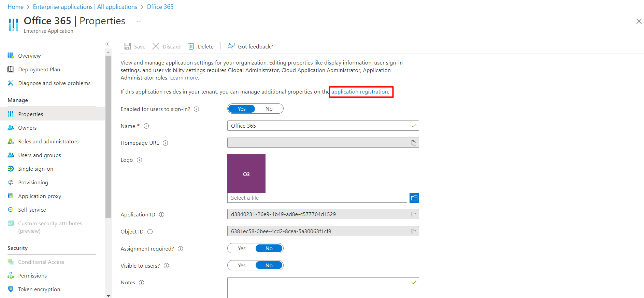Image resolution: width=644 pixels, height=298 pixels.
Task: Show info tooltip for Homepage URL
Action: click(166, 143)
